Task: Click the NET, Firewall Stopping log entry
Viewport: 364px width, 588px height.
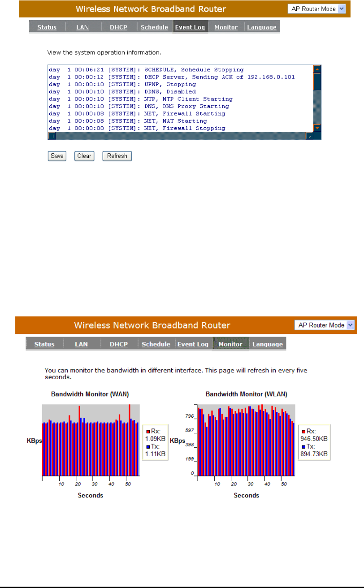Action: pos(137,128)
